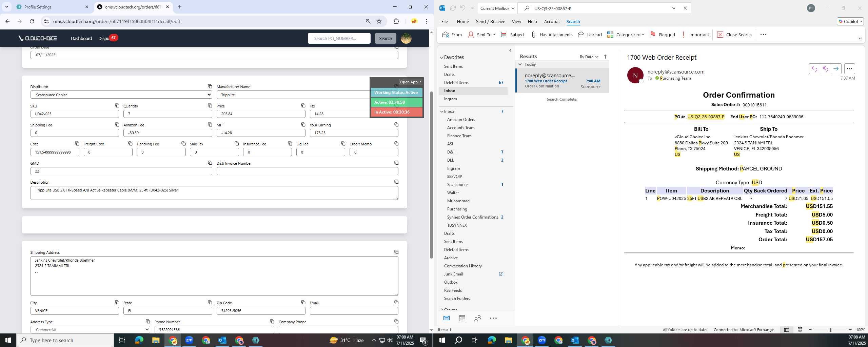Collapse the Favorites folder group
This screenshot has width=868, height=347.
coord(442,58)
